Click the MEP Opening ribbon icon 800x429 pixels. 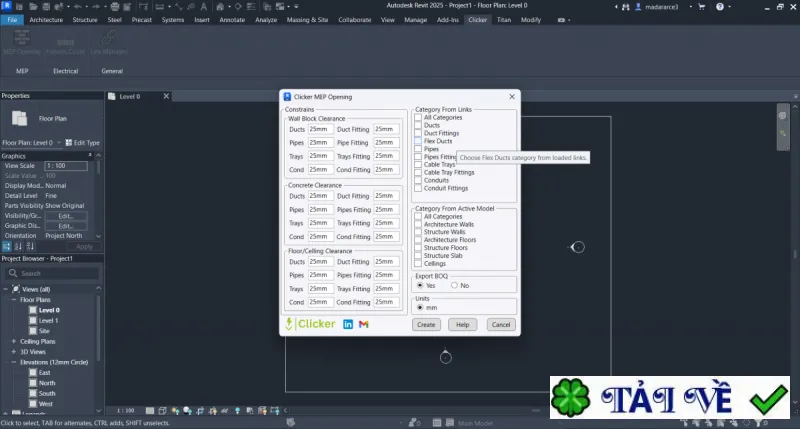[x=21, y=37]
